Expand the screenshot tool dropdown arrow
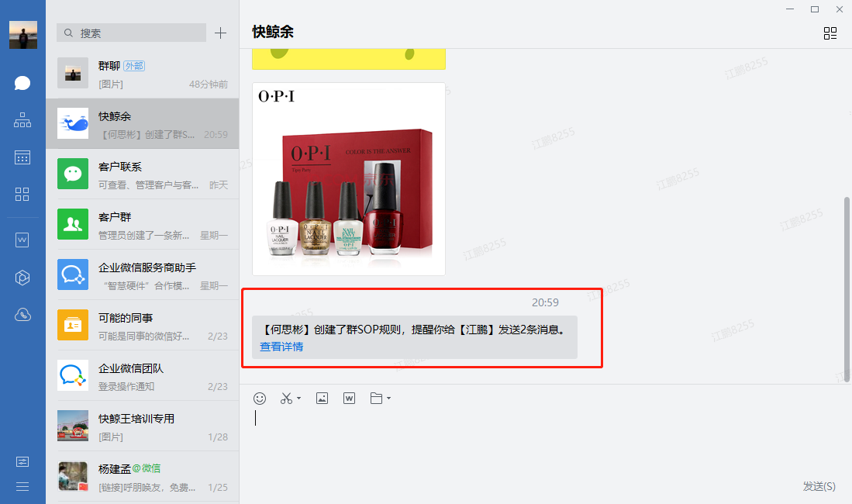Screen dimensions: 852x504 [x=298, y=399]
